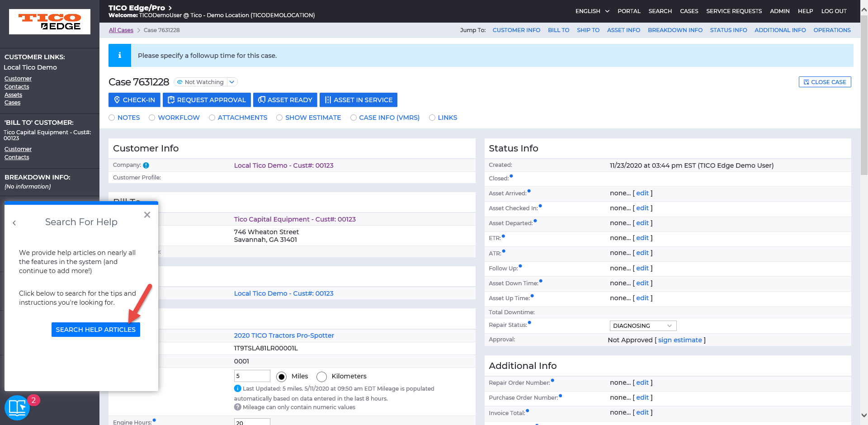This screenshot has height=425, width=868.
Task: Jump to Asset Info section
Action: (x=623, y=30)
